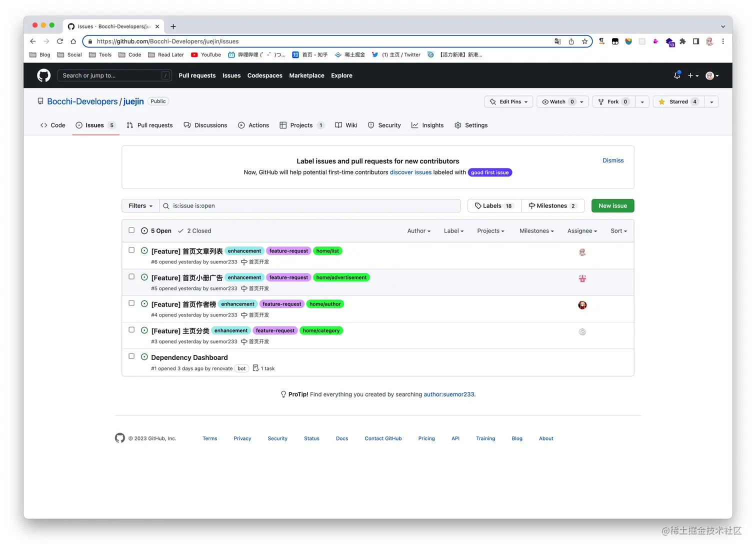Bookmark this page with star icon

(584, 41)
